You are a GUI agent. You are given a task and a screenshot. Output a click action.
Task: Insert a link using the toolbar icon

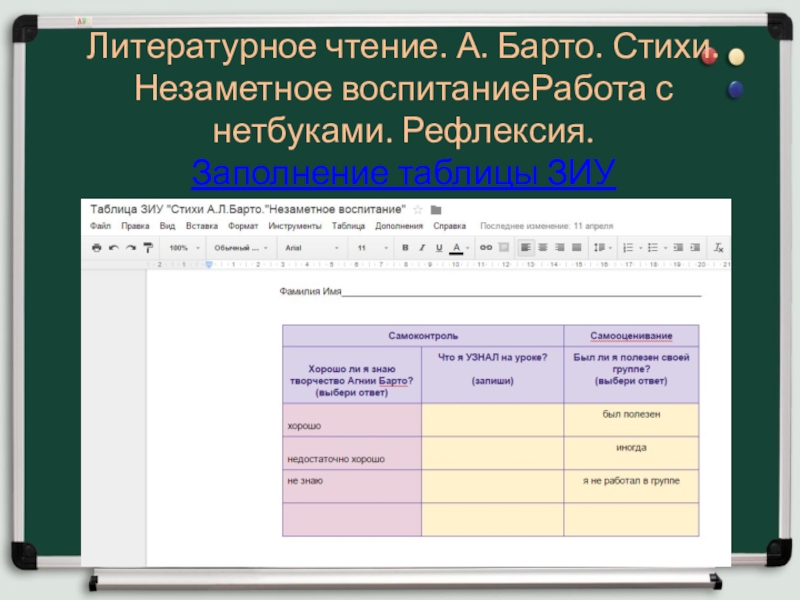485,247
